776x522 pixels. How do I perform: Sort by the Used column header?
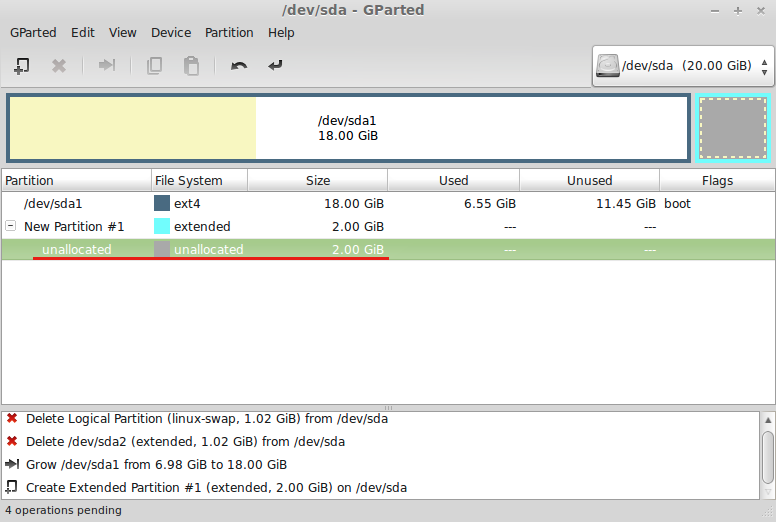(453, 181)
